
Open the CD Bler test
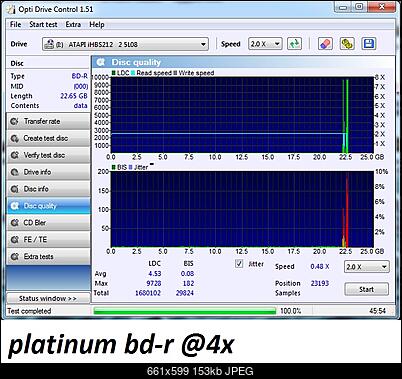click(48, 223)
